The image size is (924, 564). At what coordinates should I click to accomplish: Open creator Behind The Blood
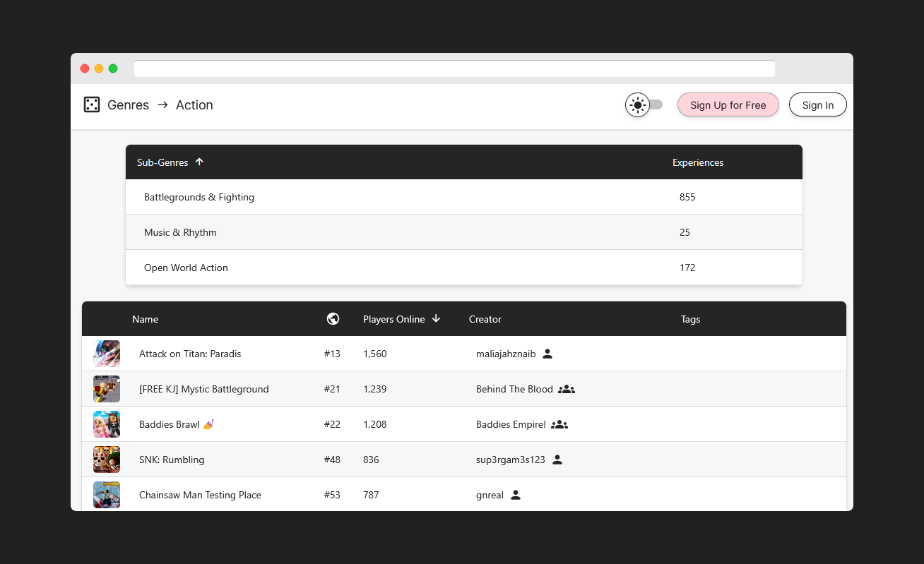pyautogui.click(x=514, y=389)
